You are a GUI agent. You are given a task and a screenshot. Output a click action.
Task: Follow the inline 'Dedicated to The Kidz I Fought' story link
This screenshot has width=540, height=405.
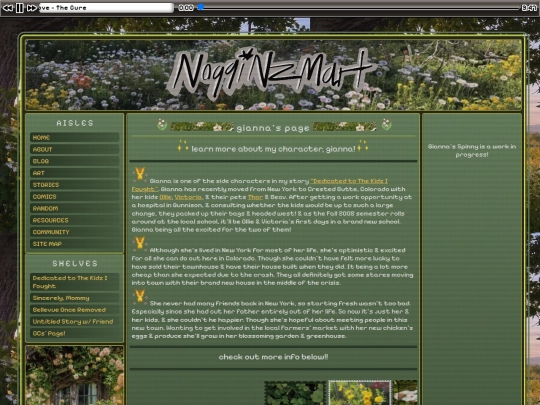coord(349,181)
